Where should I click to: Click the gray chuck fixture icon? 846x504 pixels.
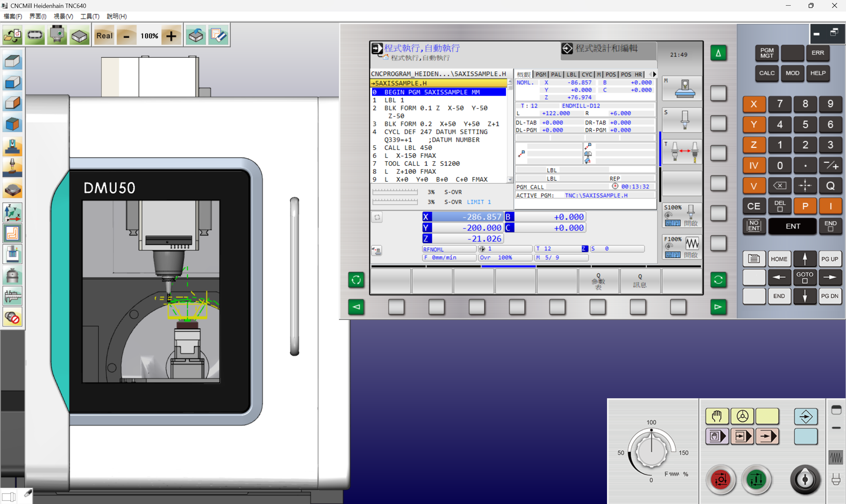coord(13,275)
